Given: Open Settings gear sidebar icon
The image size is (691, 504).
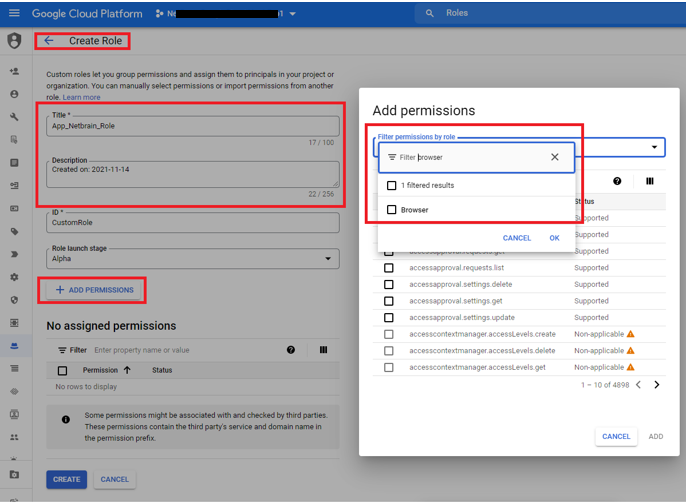Looking at the screenshot, I should 14,277.
